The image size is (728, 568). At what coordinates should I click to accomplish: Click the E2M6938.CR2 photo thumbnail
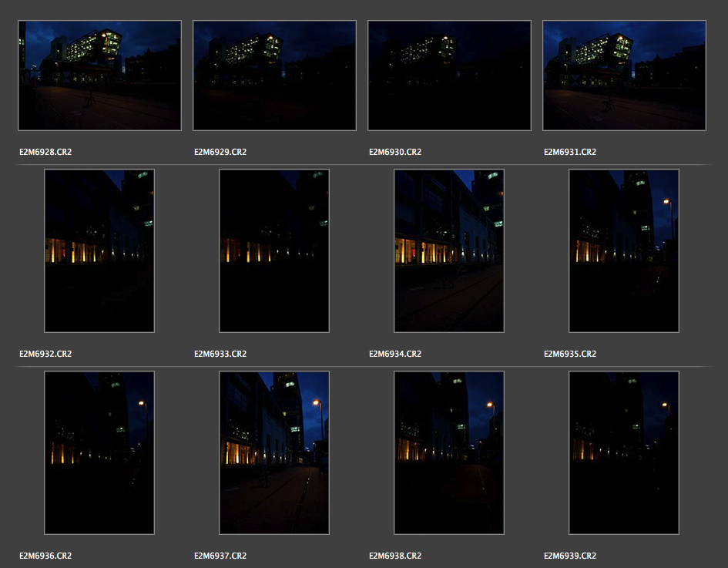pyautogui.click(x=449, y=452)
